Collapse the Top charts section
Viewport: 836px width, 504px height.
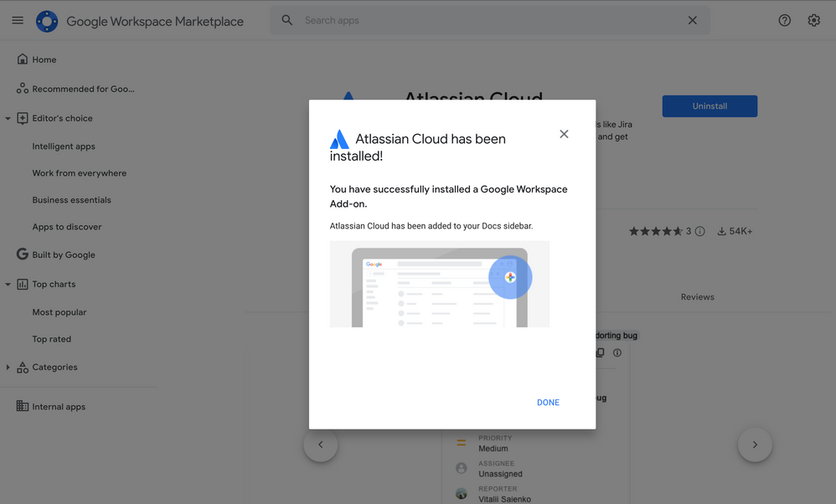coord(8,284)
